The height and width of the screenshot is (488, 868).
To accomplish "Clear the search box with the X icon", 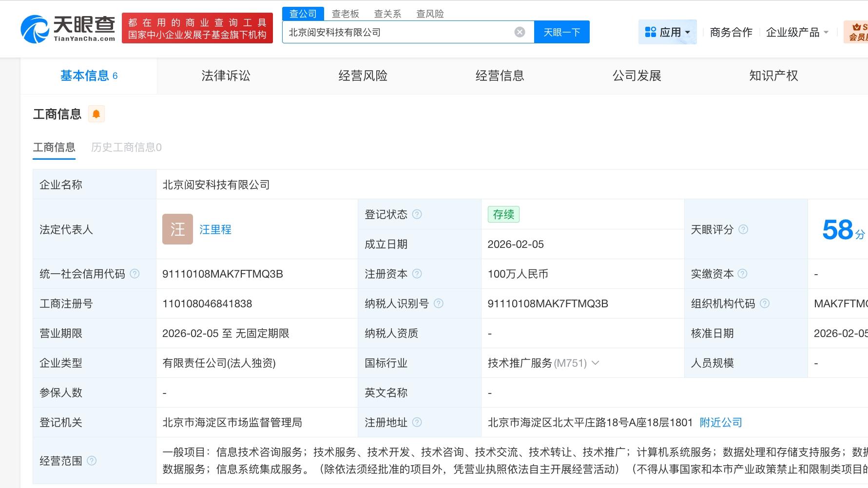I will pos(520,32).
